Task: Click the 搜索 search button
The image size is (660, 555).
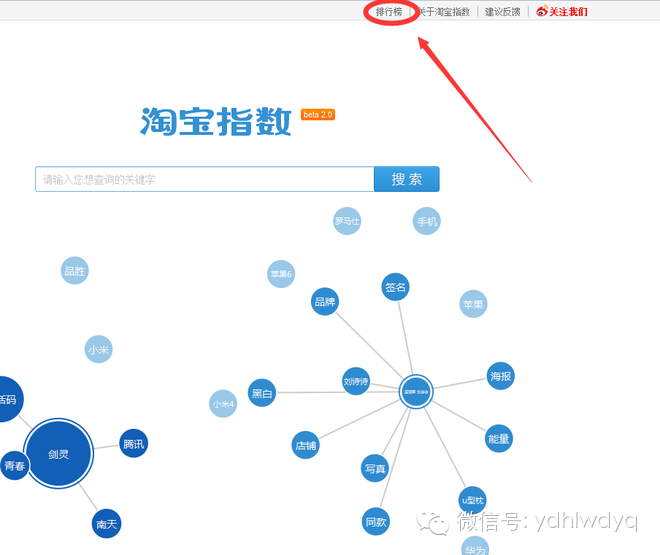Action: [407, 179]
